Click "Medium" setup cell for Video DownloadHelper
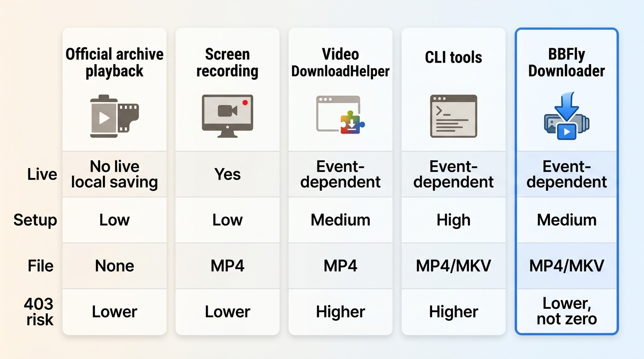Image resolution: width=644 pixels, height=359 pixels. (x=340, y=220)
